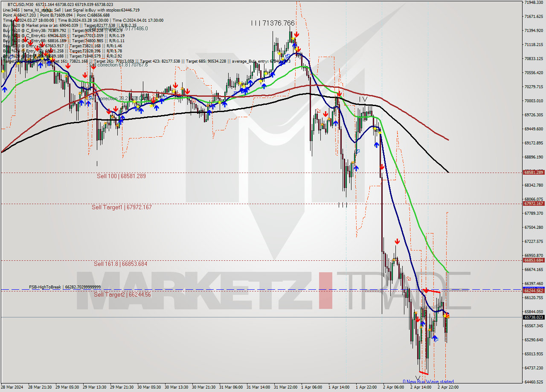This screenshot has height=392, width=546.
Task: Click the 'I I I 71376.766' wave label
Action: [x=273, y=23]
